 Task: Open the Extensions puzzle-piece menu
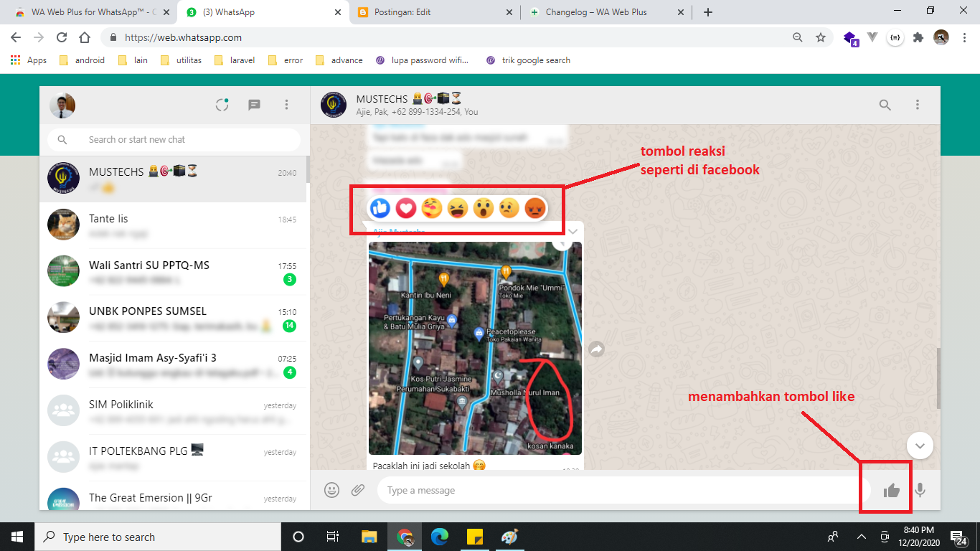(x=918, y=37)
